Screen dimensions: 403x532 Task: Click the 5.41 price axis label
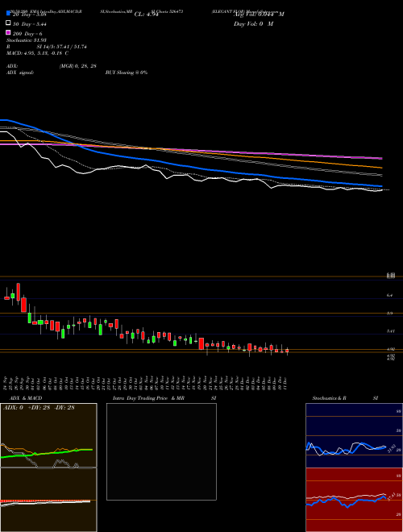pos(390,331)
